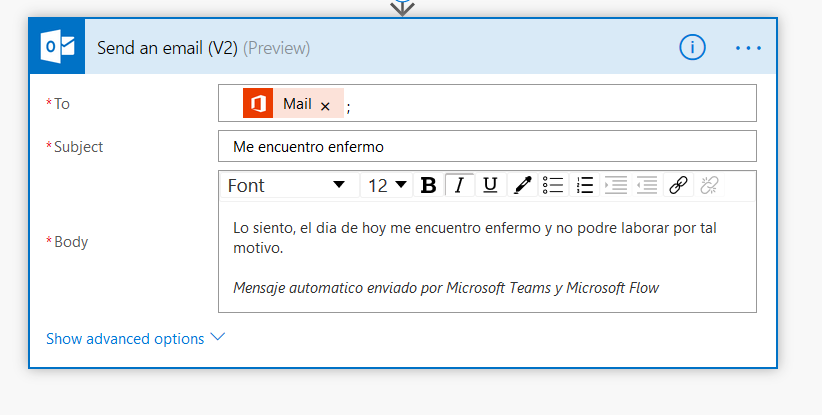Toggle bold formatting

pyautogui.click(x=428, y=185)
